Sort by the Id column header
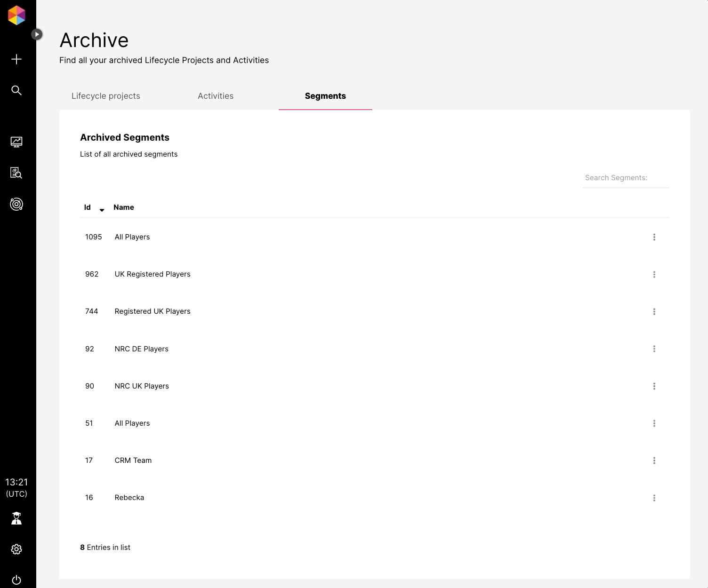 coord(88,207)
